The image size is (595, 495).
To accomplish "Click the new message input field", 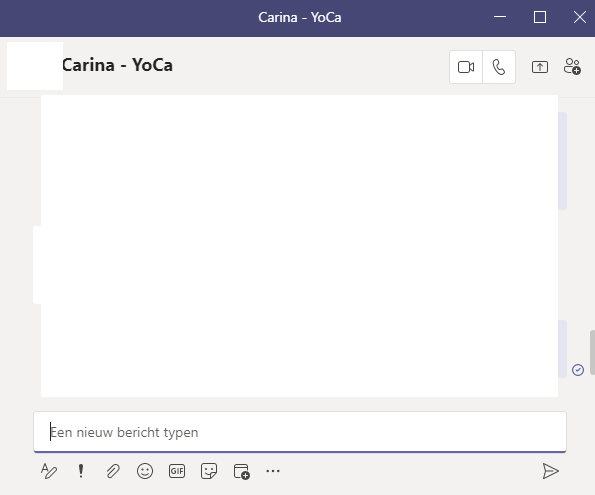I will pos(300,432).
